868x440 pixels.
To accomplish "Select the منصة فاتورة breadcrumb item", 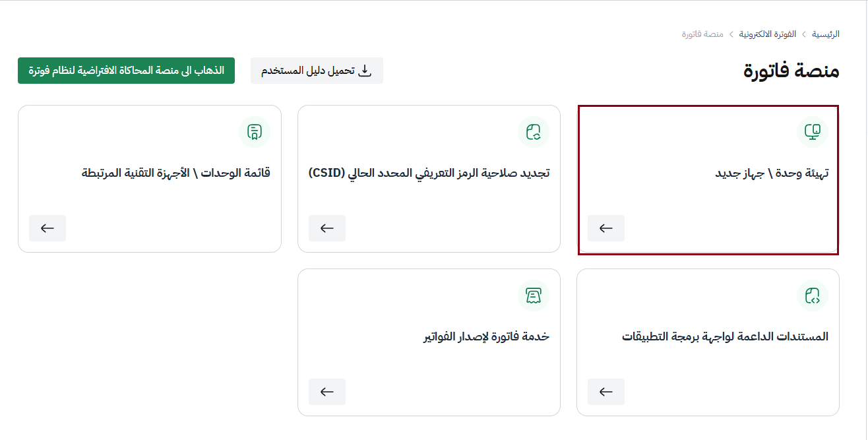I will pos(702,34).
